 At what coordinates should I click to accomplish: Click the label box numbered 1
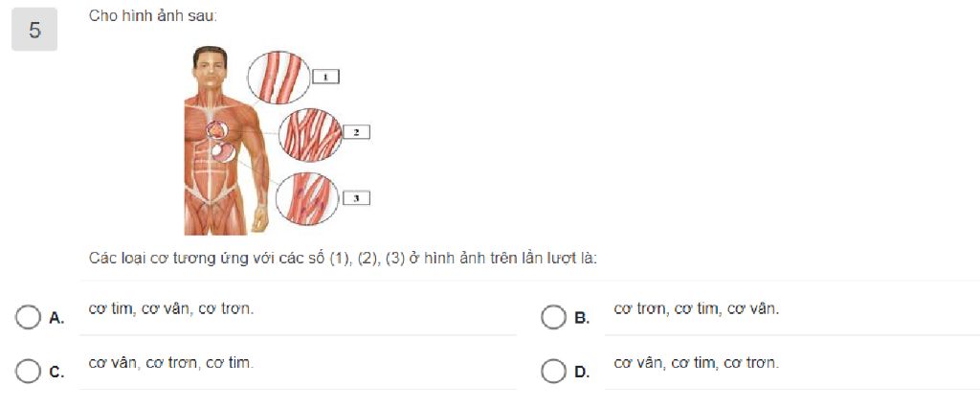coord(325,75)
